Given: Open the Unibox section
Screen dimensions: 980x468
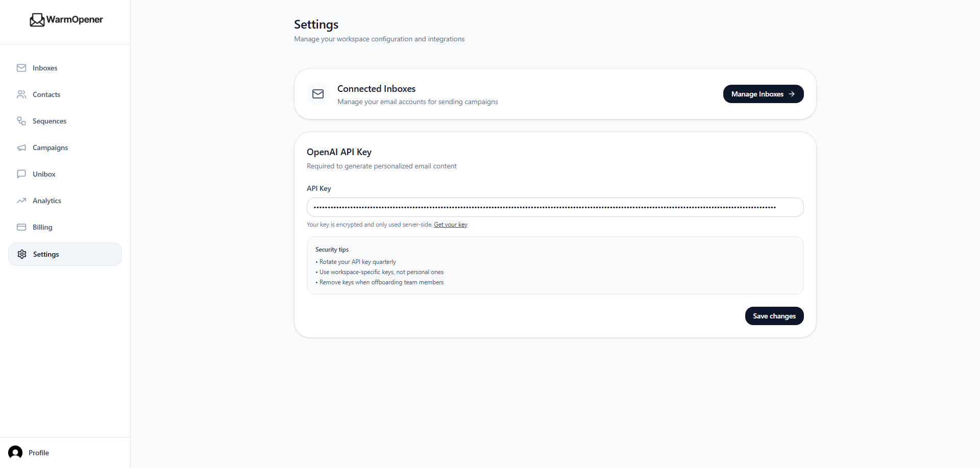Looking at the screenshot, I should pos(43,174).
